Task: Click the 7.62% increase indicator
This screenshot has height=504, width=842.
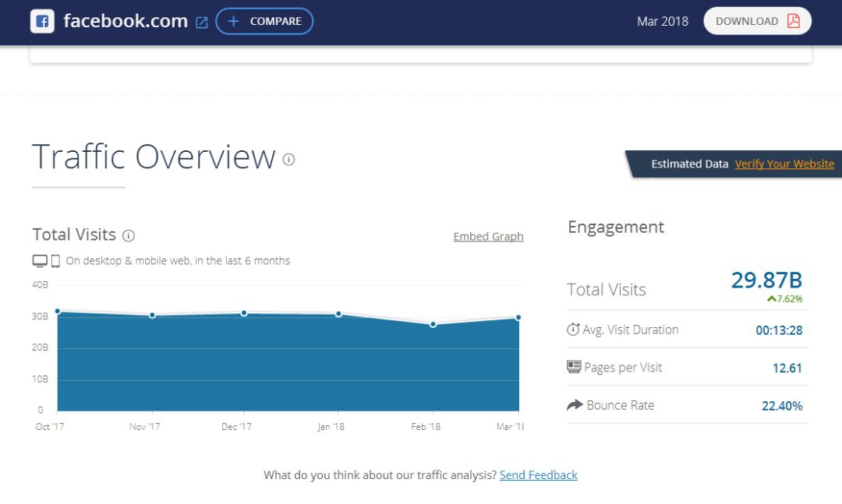Action: [784, 299]
